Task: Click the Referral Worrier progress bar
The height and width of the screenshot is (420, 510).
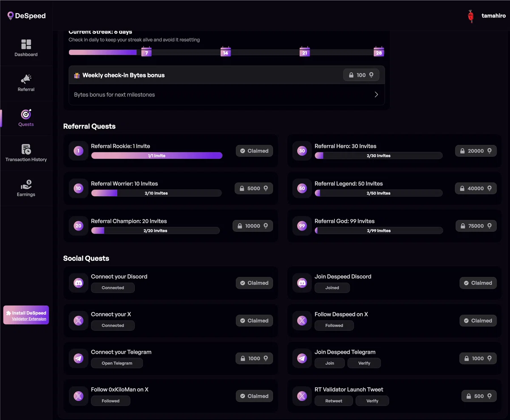Action: [156, 193]
